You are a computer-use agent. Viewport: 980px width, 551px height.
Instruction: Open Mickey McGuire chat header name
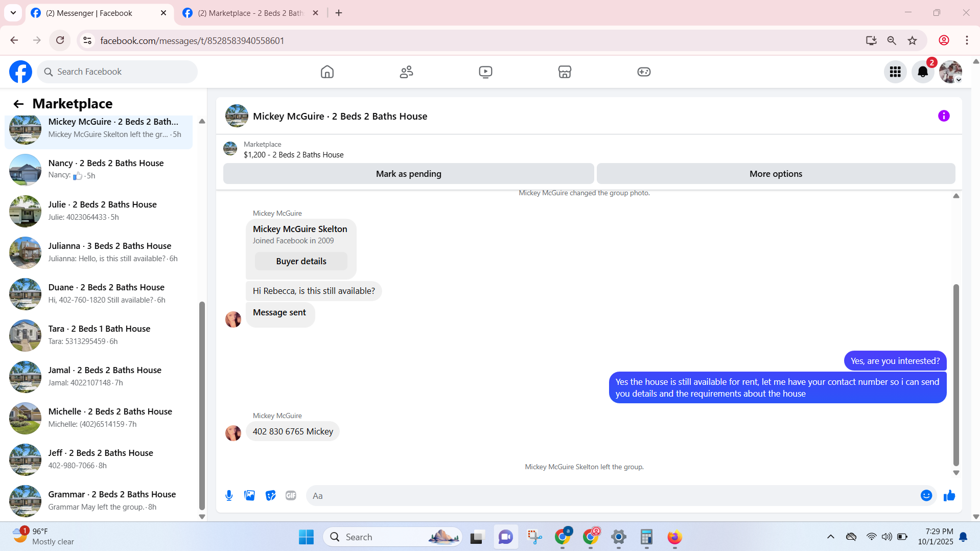(340, 117)
